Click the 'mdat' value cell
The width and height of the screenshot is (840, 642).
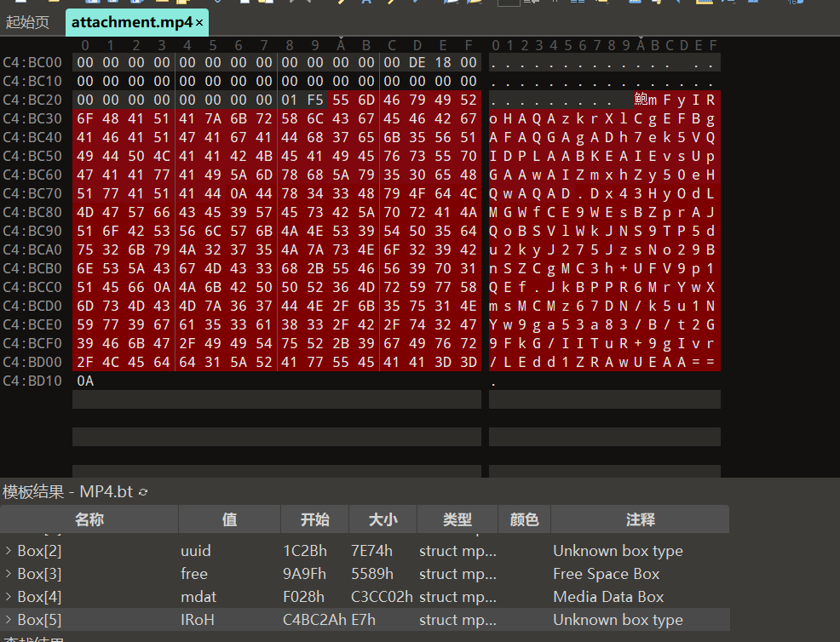click(198, 597)
